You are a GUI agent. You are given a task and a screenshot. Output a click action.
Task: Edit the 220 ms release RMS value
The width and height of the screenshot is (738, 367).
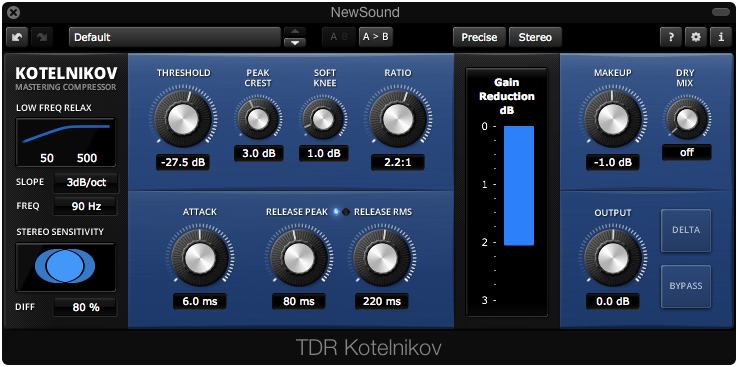(x=382, y=301)
